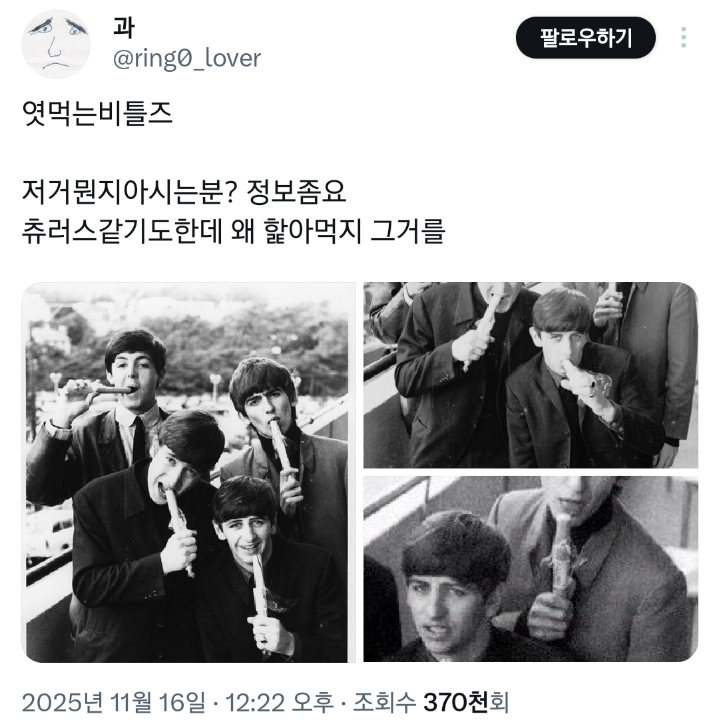This screenshot has height=728, width=719.
Task: Open the @ring0_lover handle link
Action: click(x=186, y=59)
